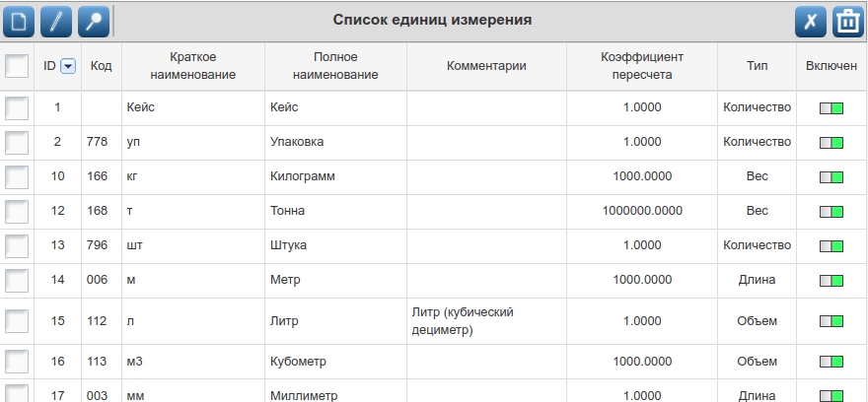Image resolution: width=868 pixels, height=402 pixels.
Task: Click the edit pencil icon
Action: tap(57, 21)
